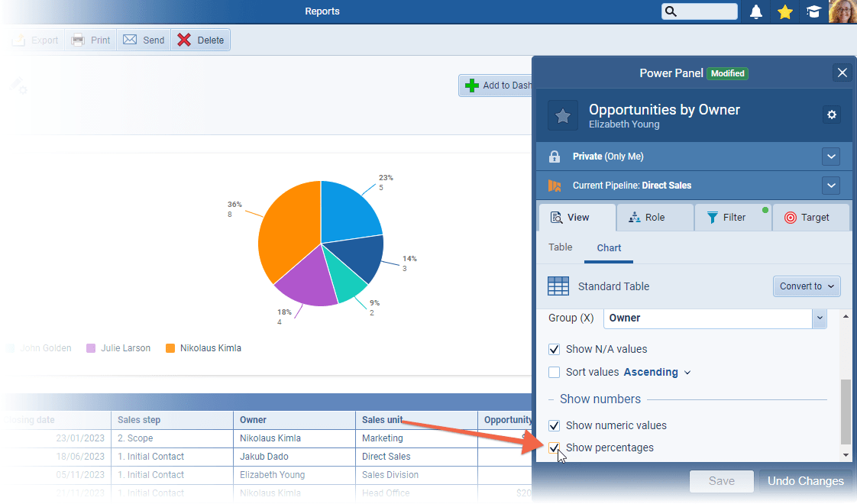Click the Delete button in toolbar
This screenshot has height=504, width=857.
[x=201, y=40]
